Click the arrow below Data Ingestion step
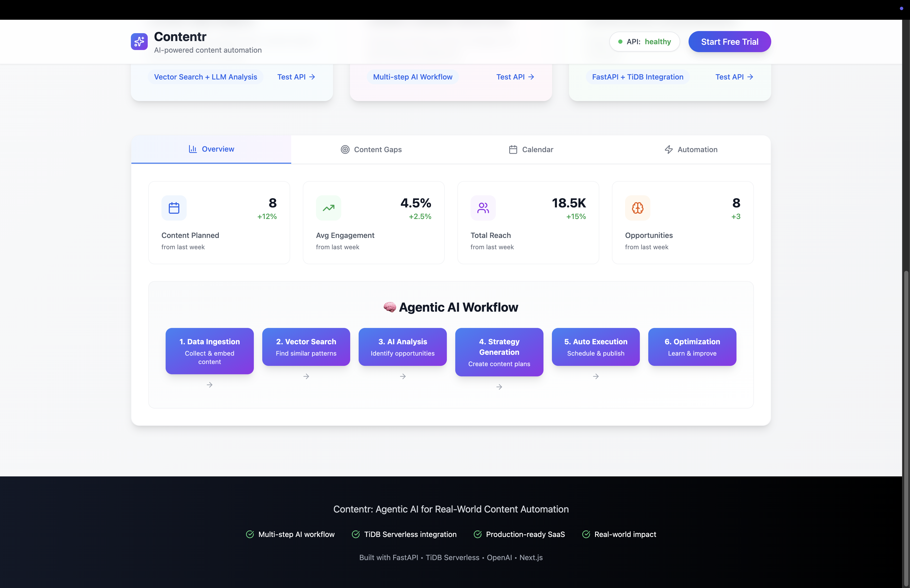This screenshot has width=910, height=588. click(x=210, y=385)
